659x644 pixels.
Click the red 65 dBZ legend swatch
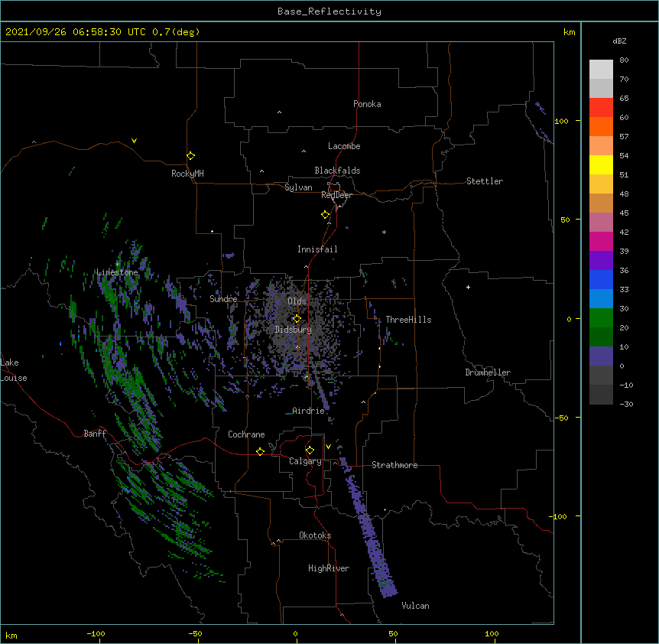(601, 107)
